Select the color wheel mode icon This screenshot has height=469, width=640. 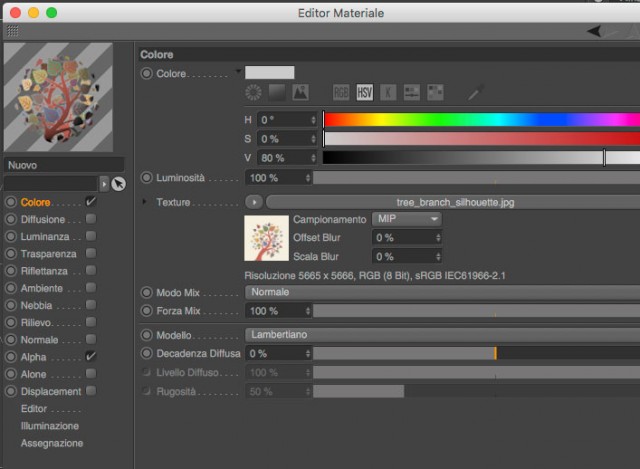point(253,93)
